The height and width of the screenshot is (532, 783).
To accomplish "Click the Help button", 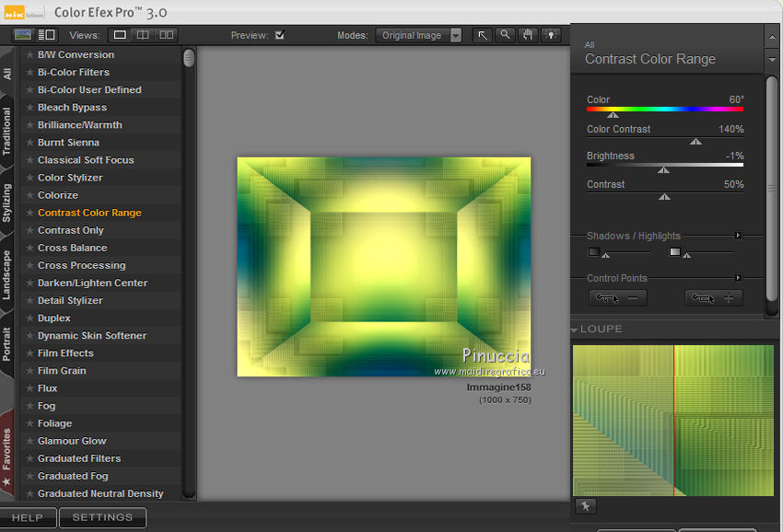I will tap(28, 517).
